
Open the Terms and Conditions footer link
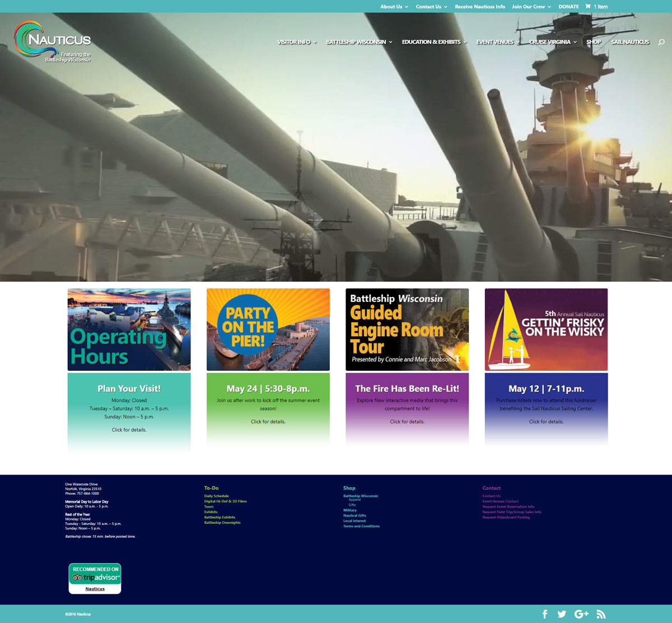[361, 526]
